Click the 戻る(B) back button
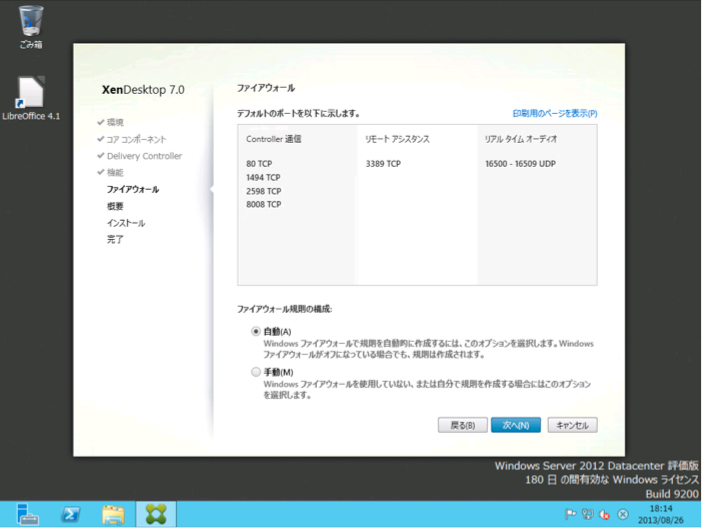Viewport: 702px width, 528px height. click(462, 425)
